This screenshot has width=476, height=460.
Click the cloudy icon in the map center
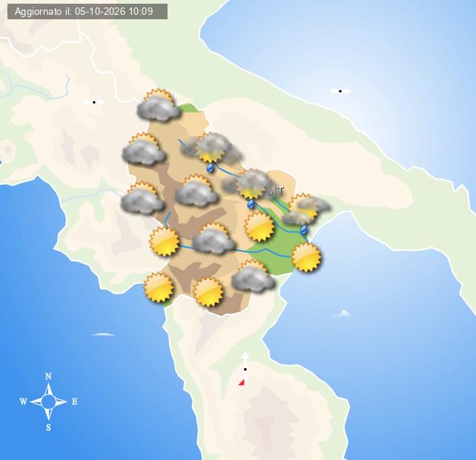(x=196, y=190)
